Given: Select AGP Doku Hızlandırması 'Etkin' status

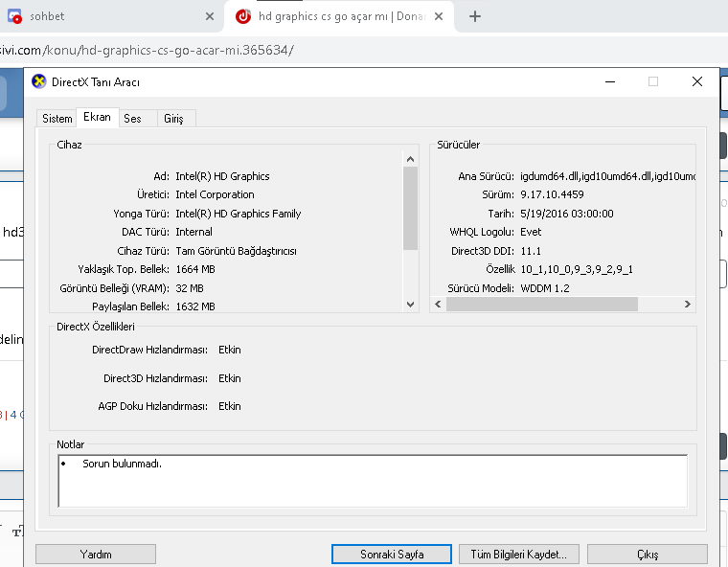Looking at the screenshot, I should point(230,406).
